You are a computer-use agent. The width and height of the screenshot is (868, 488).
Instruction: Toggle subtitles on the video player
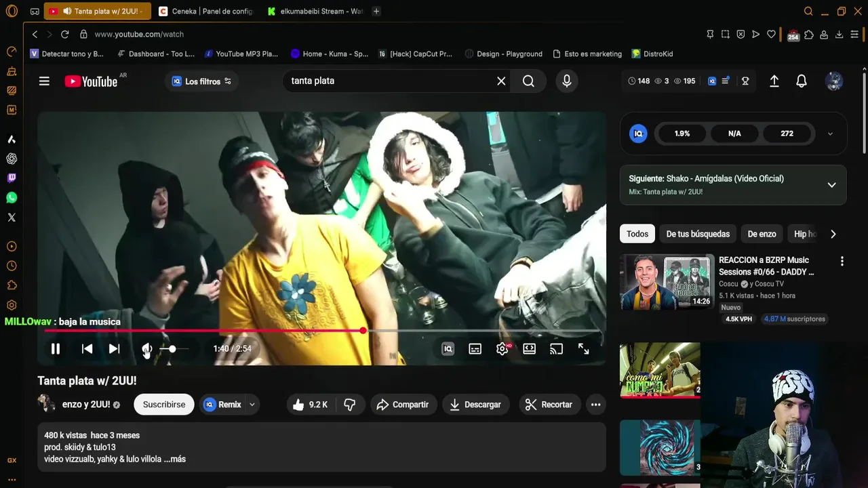click(x=475, y=349)
